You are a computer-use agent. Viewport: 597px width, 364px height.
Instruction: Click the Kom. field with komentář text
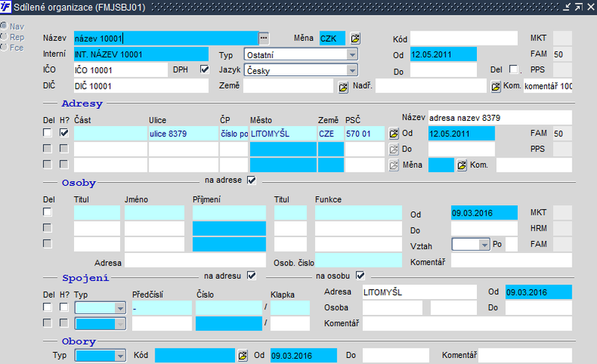548,86
